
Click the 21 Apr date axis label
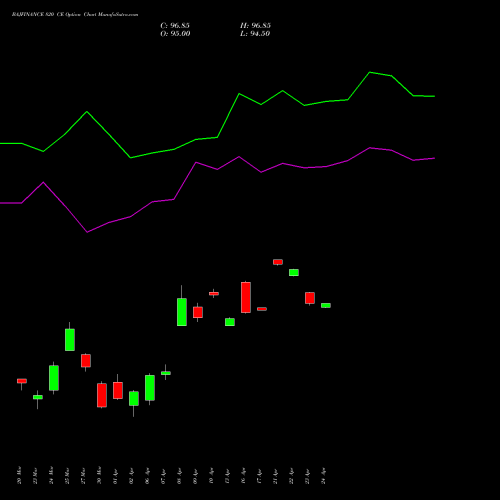[x=275, y=475]
